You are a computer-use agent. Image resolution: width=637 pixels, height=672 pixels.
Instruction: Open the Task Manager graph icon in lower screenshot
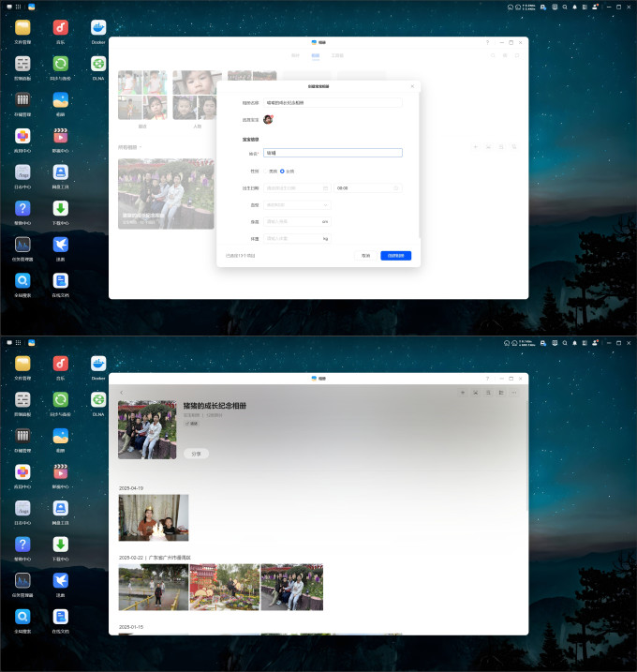click(22, 581)
